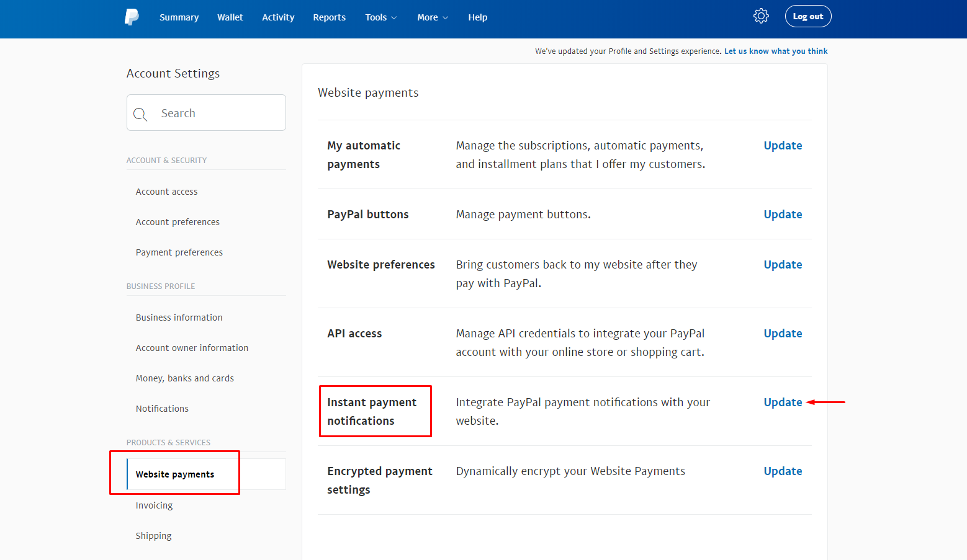The height and width of the screenshot is (560, 967).
Task: Open the Activity menu item
Action: 278,17
